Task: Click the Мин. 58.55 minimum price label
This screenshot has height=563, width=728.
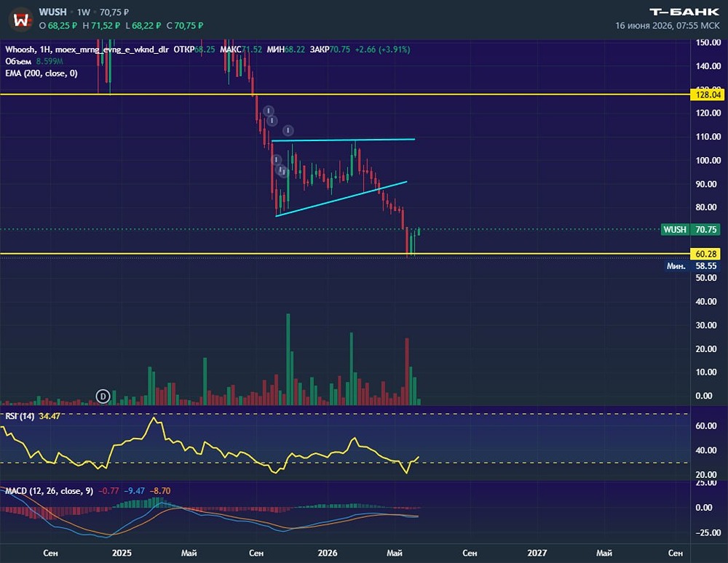Action: (692, 266)
